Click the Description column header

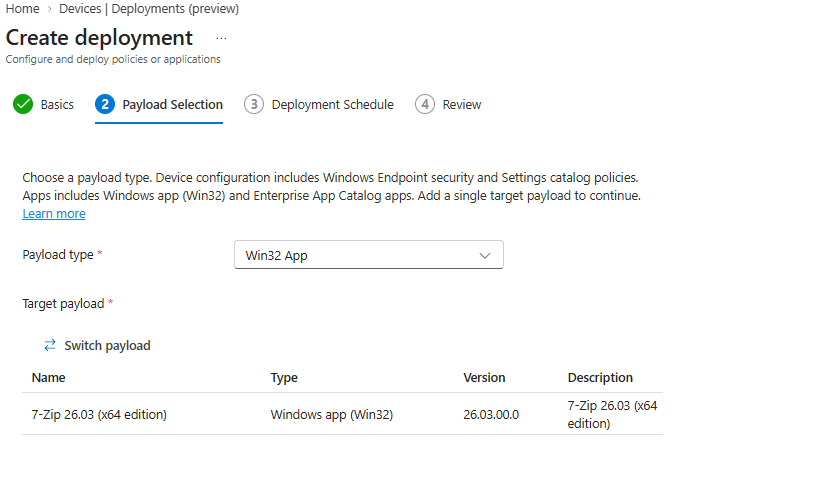click(600, 378)
